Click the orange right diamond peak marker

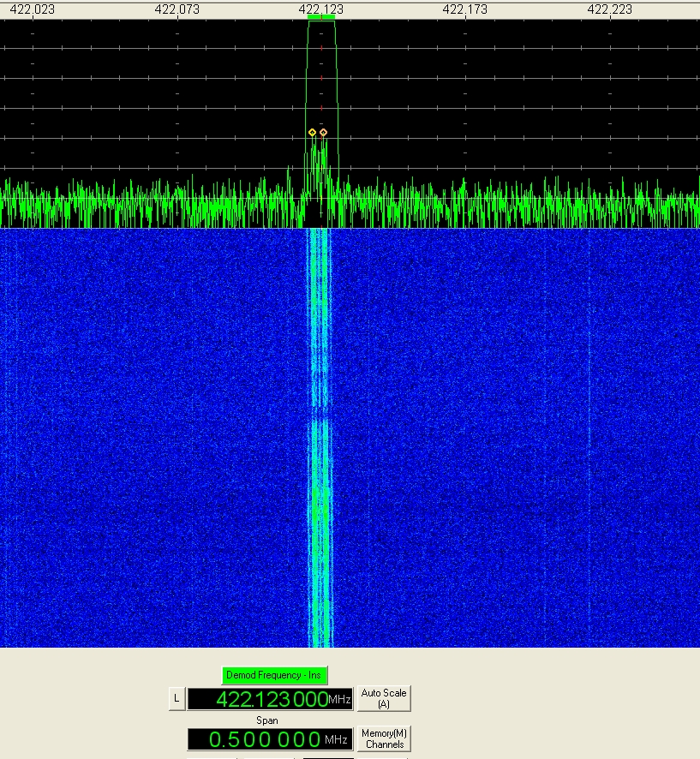click(323, 132)
